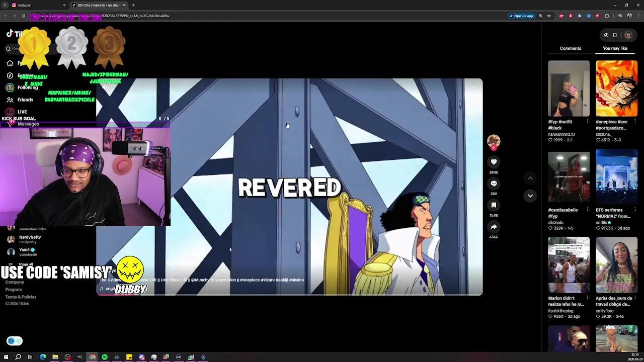
Task: Share the video using the arrow icon
Action: (x=494, y=227)
